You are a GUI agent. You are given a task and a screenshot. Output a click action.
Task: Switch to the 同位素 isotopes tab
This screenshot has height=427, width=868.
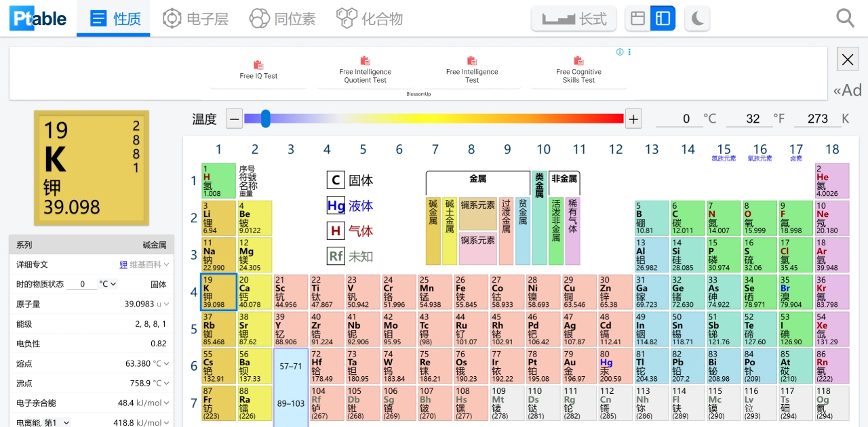point(283,18)
